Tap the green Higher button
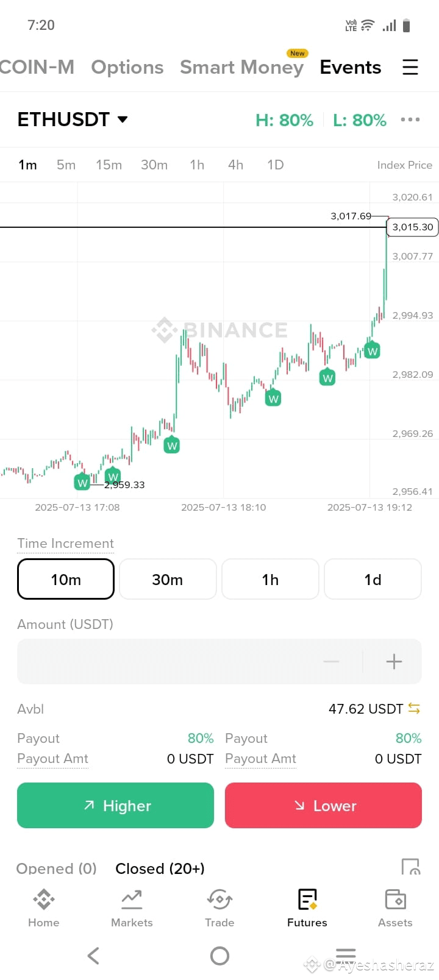 point(115,805)
